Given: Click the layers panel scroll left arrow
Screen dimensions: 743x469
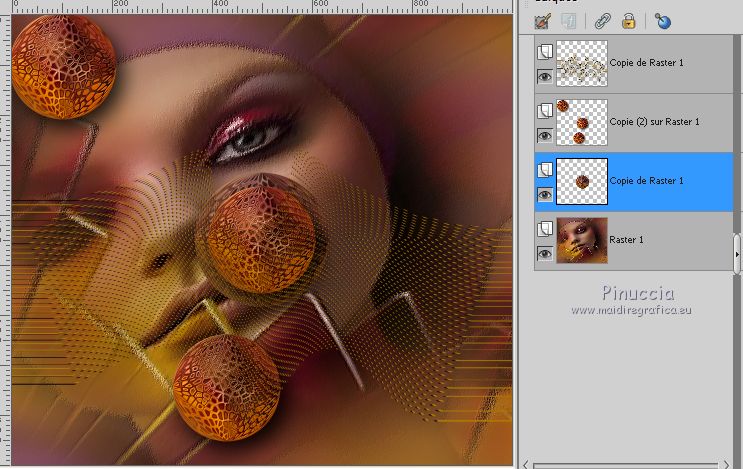Looking at the screenshot, I should coord(526,465).
